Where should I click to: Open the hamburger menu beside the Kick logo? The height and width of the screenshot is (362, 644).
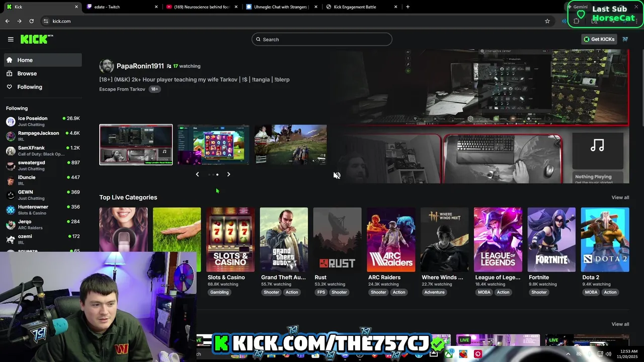pos(11,39)
